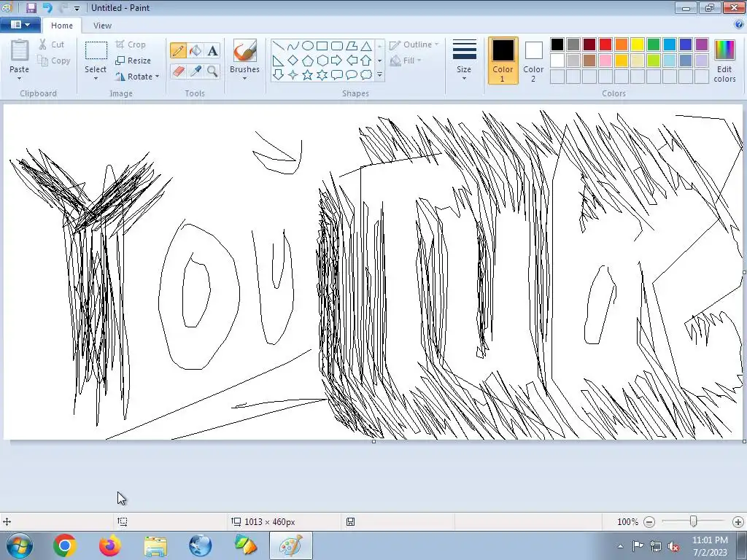Click the Undo arrow in title bar
The height and width of the screenshot is (560, 747).
click(x=47, y=7)
